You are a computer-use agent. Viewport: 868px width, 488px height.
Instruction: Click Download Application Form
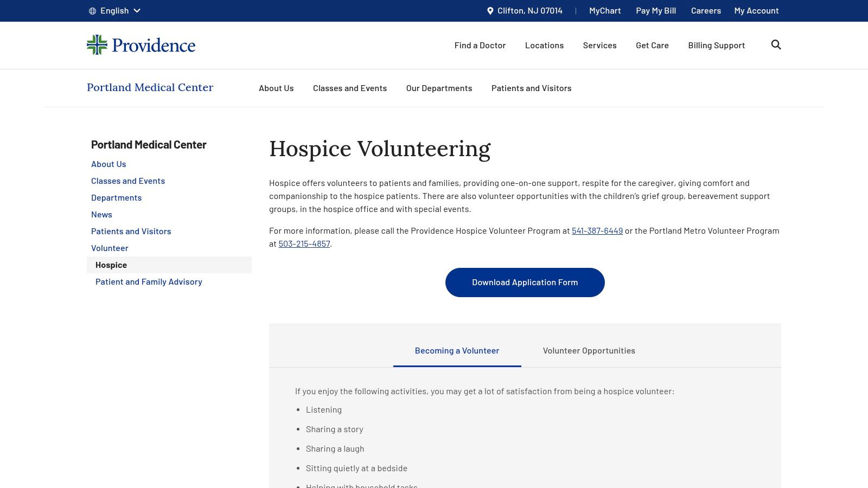coord(525,282)
